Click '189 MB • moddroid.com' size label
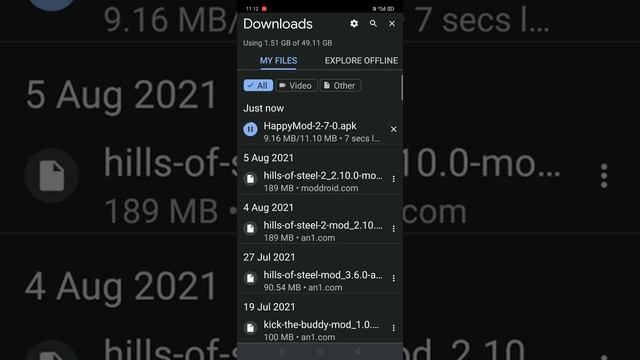Viewport: 640px width, 360px height. tap(311, 188)
